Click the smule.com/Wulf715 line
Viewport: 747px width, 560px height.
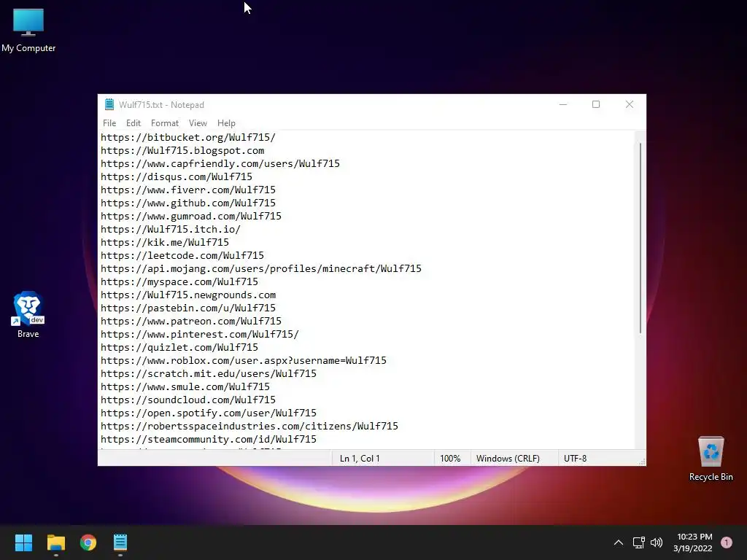coord(185,386)
